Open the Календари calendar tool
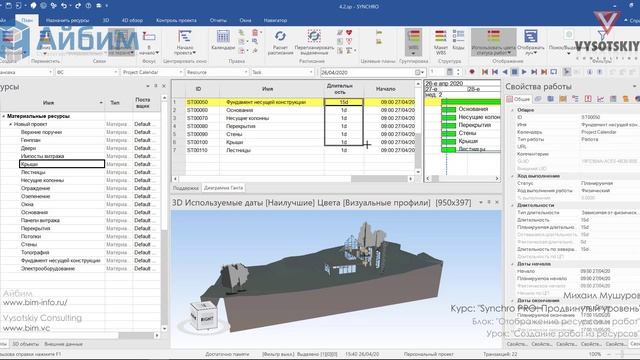The height and width of the screenshot is (360, 640). click(223, 41)
